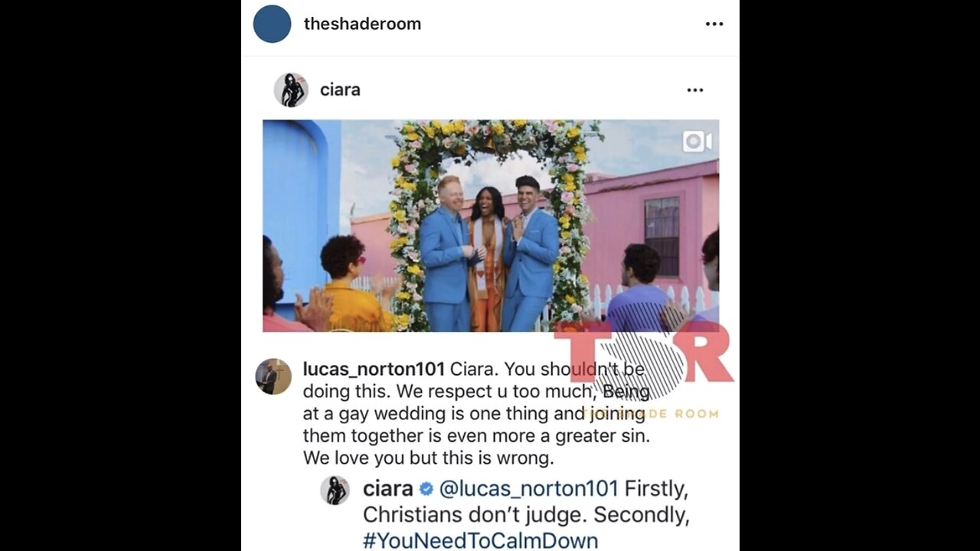The width and height of the screenshot is (980, 551).
Task: Visit lucas_norton101 username in comment
Action: [374, 369]
